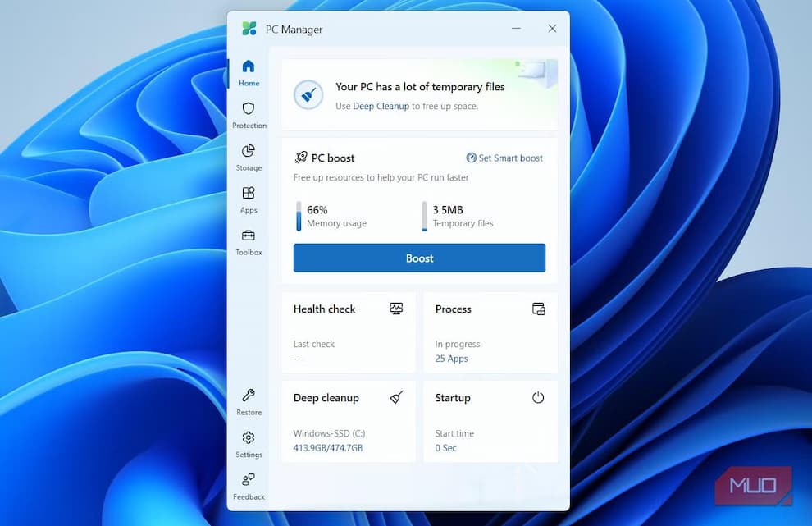
Task: Open the Storage pie chart icon
Action: [x=249, y=151]
